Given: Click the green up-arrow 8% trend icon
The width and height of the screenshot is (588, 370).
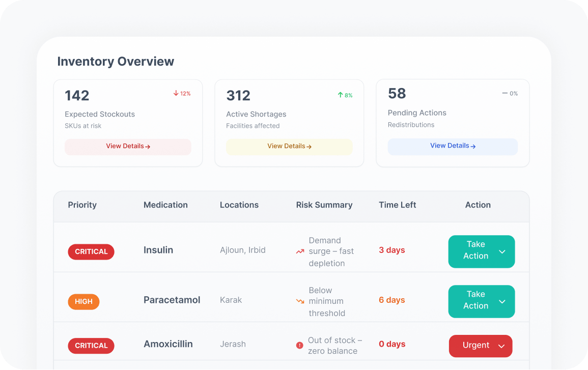Looking at the screenshot, I should [340, 95].
